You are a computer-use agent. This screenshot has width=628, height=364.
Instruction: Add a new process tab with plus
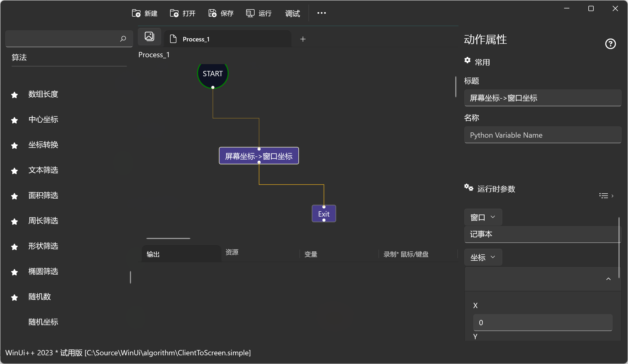pos(303,39)
